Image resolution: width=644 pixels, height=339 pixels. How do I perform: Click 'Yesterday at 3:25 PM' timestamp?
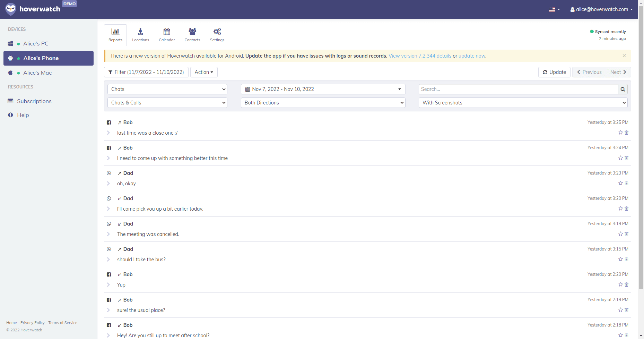[608, 122]
